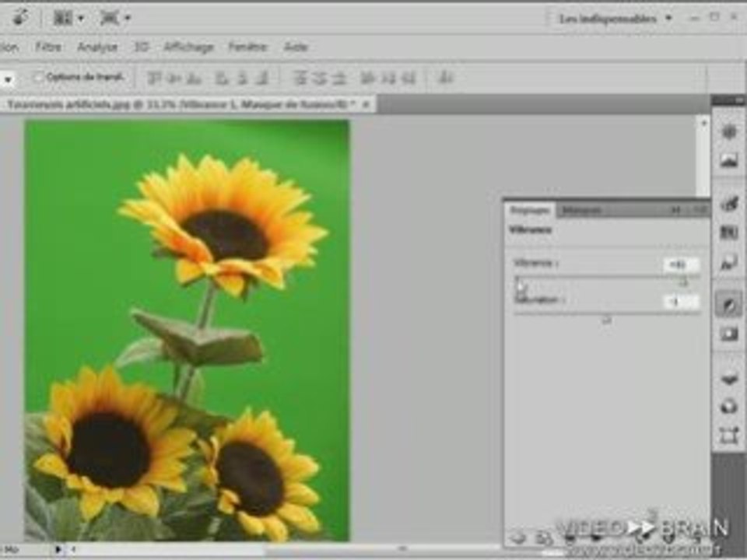
Task: Align left edges of layers
Action: pos(221,77)
